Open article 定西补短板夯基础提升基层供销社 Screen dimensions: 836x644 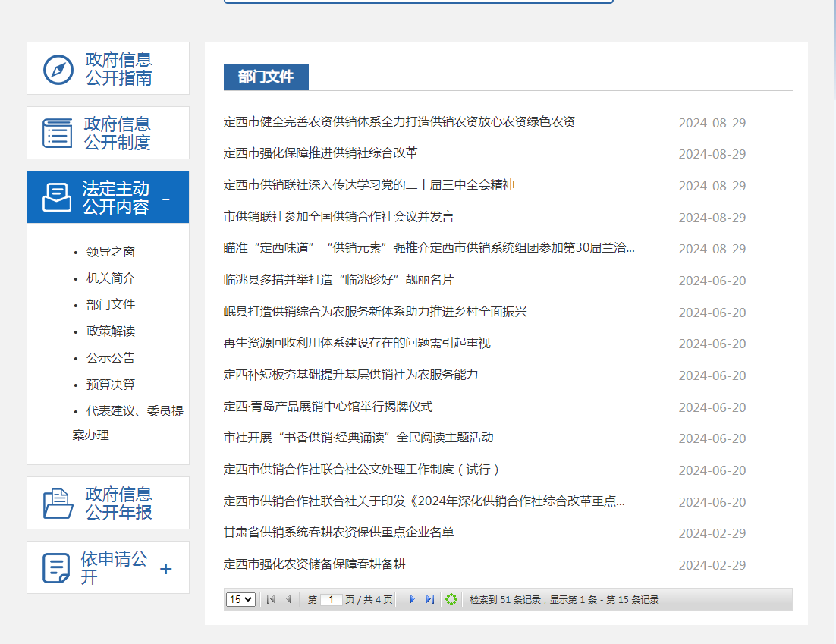tap(350, 375)
